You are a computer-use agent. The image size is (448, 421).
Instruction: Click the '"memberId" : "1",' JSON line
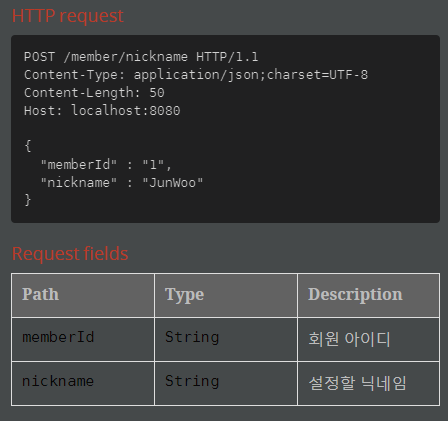click(x=106, y=165)
